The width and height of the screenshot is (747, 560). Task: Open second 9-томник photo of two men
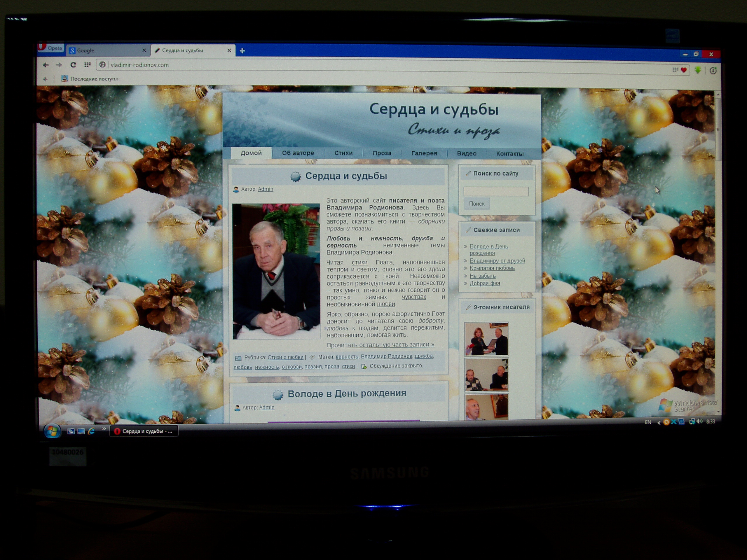point(486,375)
